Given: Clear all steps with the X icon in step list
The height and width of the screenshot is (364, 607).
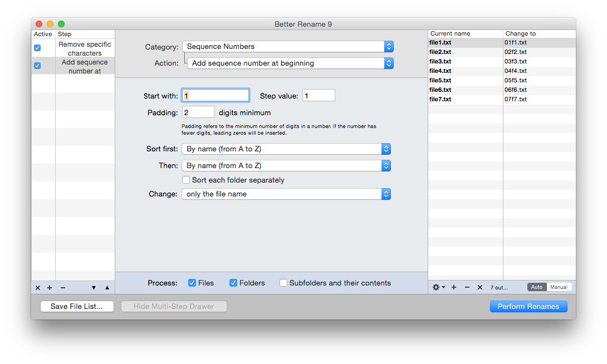Looking at the screenshot, I should (38, 288).
